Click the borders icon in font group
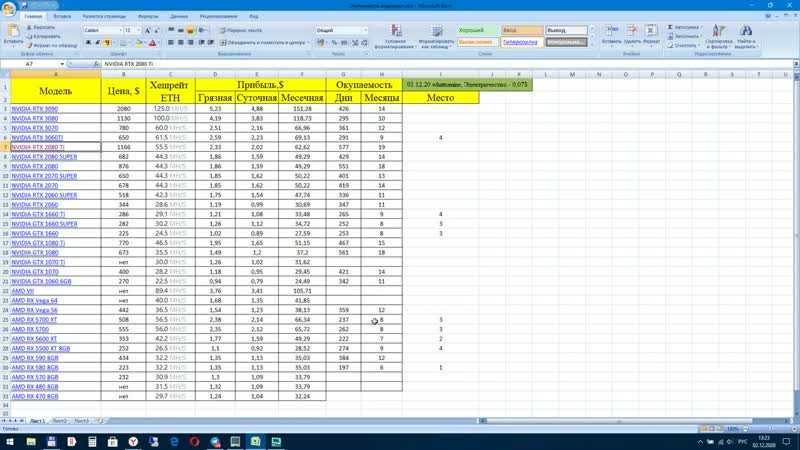Image resolution: width=800 pixels, height=450 pixels. click(x=122, y=43)
